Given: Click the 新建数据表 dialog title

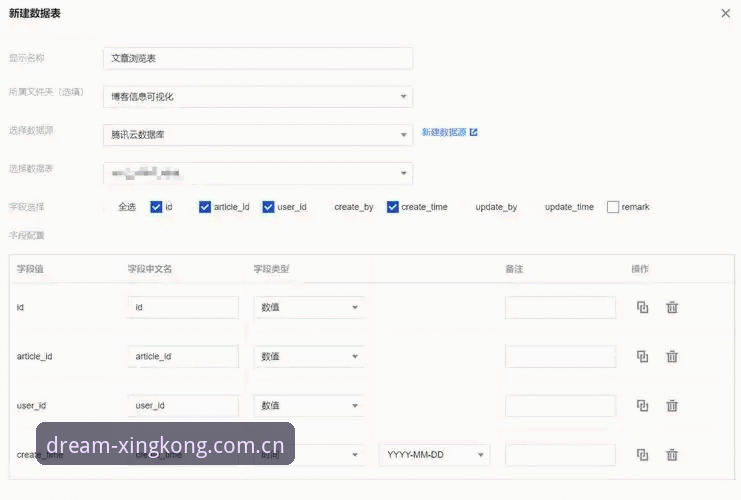Looking at the screenshot, I should point(34,13).
